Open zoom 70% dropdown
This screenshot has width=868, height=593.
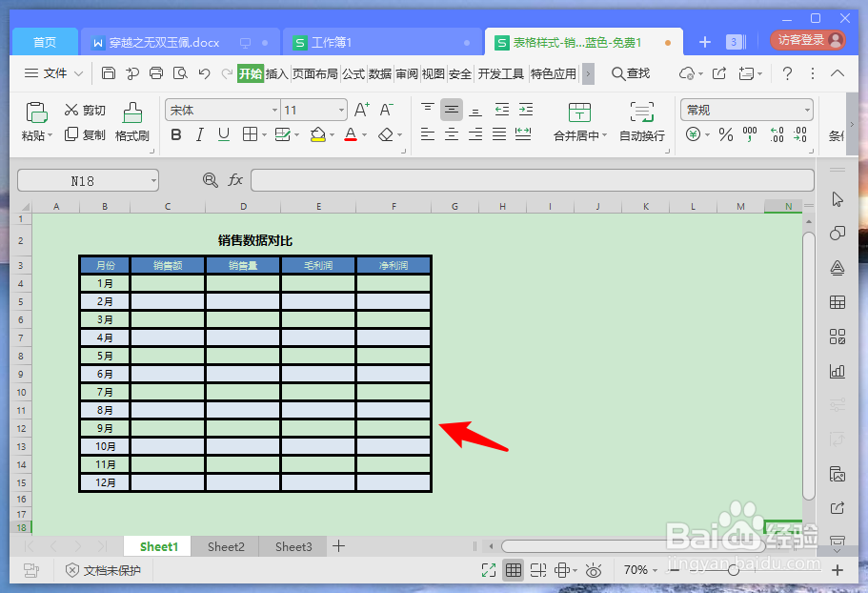tap(655, 570)
